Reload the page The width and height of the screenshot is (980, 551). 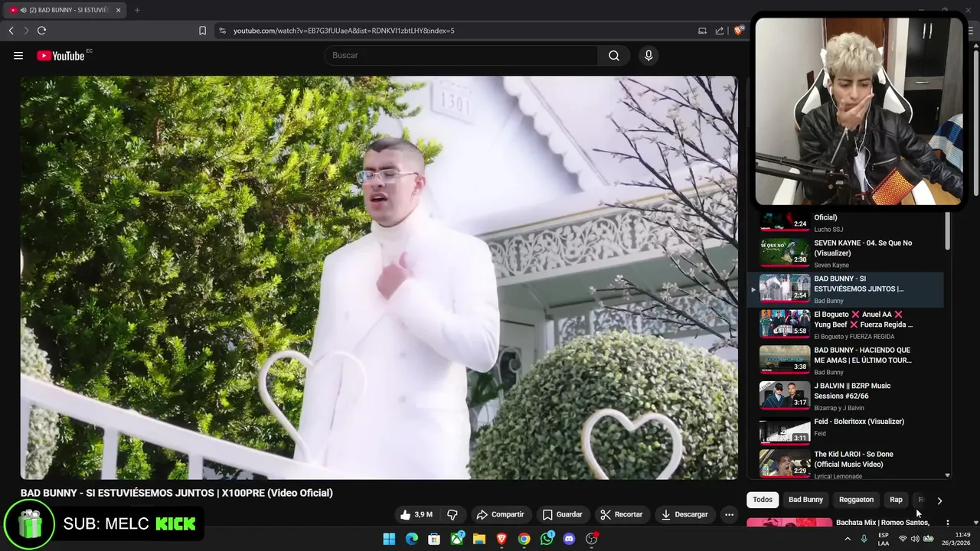click(x=41, y=31)
